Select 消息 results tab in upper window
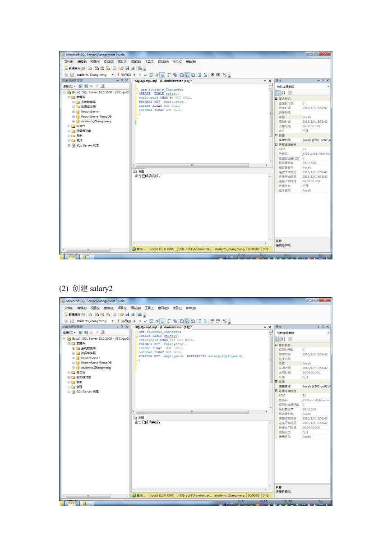The width and height of the screenshot is (392, 554). click(139, 171)
